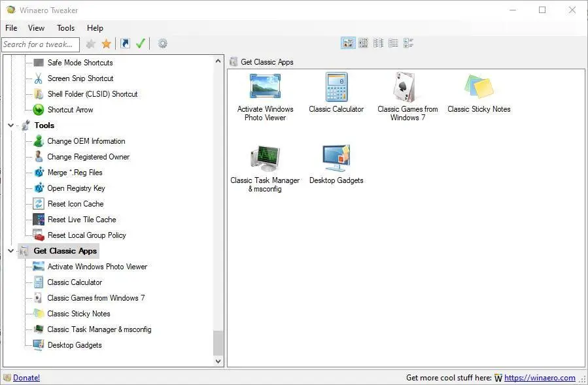
Task: Focus the Search for a tweak field
Action: point(41,44)
